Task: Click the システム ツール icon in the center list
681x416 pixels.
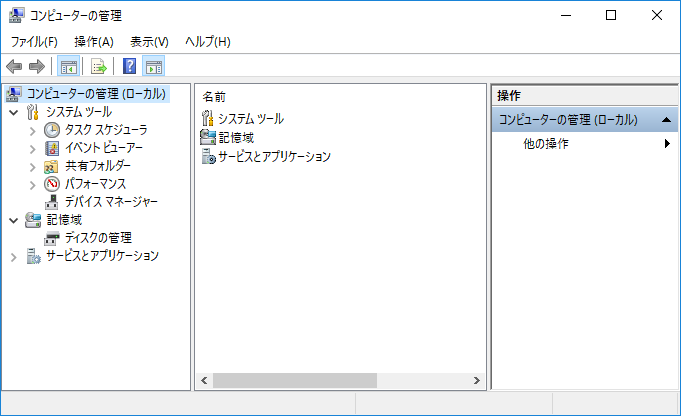Action: click(208, 118)
